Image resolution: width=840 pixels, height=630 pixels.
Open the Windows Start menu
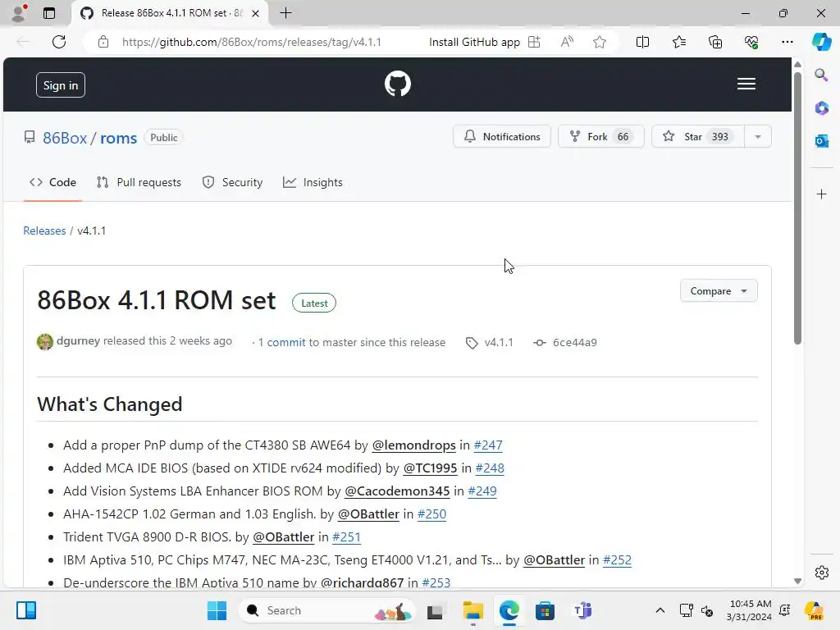tap(217, 610)
